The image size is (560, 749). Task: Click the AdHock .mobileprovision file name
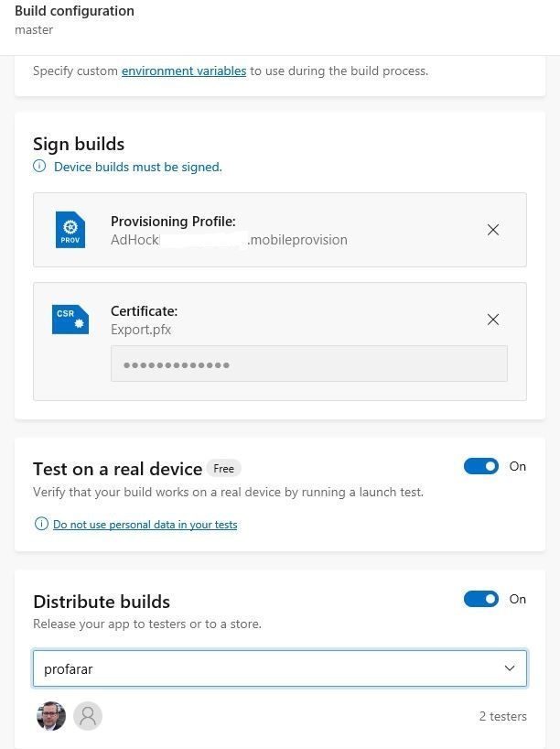(x=229, y=240)
